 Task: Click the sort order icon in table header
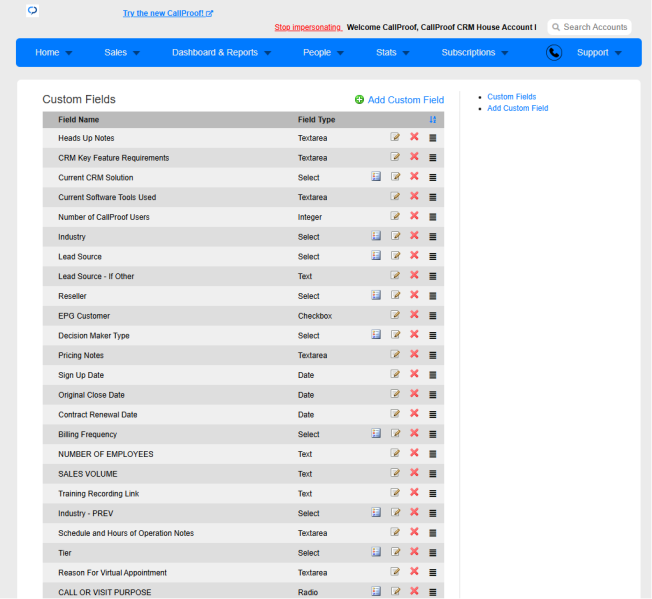[x=432, y=120]
